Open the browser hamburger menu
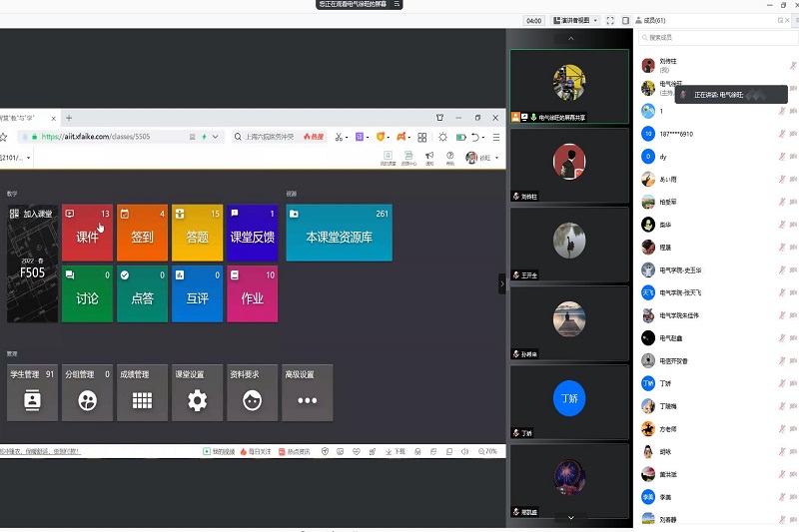This screenshot has height=532, width=799. [x=496, y=137]
